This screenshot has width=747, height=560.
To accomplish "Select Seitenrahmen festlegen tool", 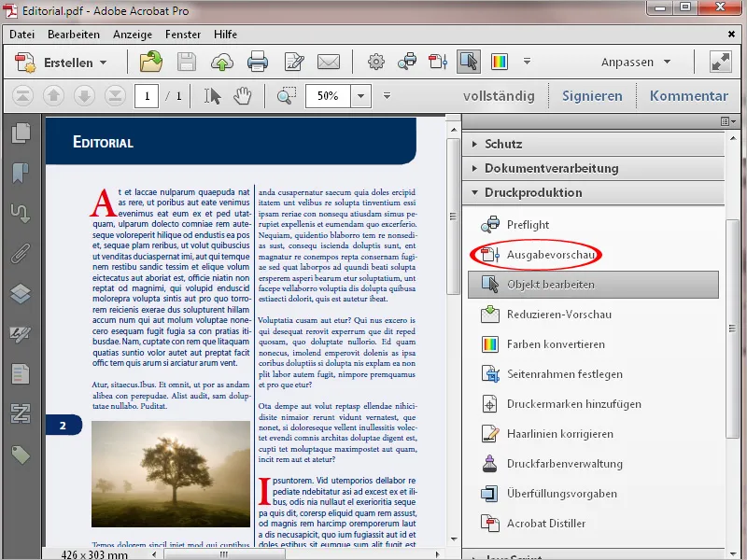I will pyautogui.click(x=593, y=374).
